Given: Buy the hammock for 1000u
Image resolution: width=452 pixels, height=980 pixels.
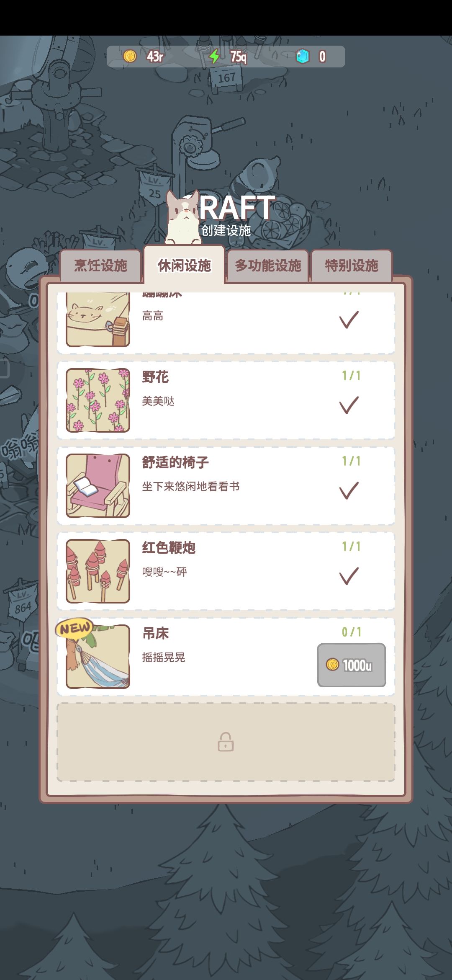Looking at the screenshot, I should pos(352,665).
